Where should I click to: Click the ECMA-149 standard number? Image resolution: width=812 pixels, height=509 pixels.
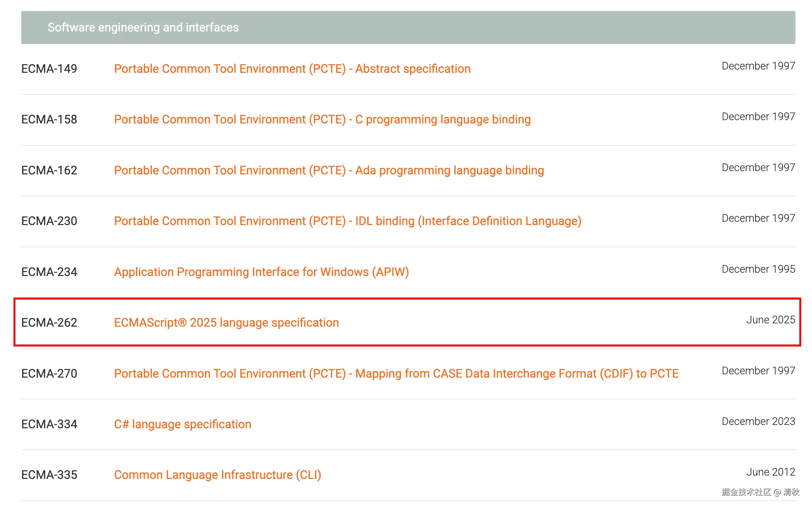[x=49, y=69]
